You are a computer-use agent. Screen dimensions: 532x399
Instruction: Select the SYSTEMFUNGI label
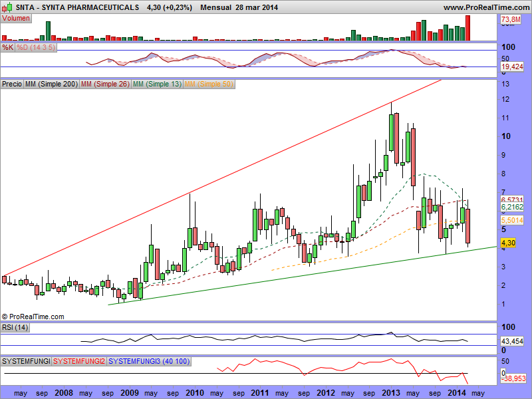[x=26, y=361]
